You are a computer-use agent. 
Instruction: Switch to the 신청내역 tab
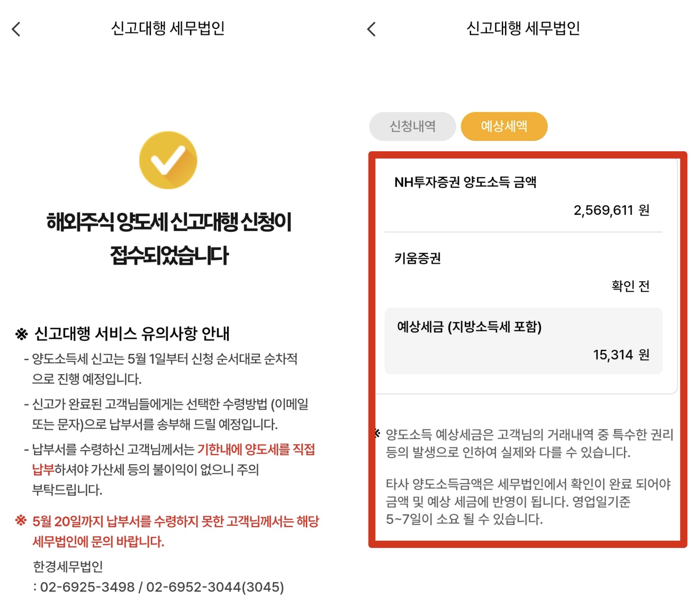point(413,126)
